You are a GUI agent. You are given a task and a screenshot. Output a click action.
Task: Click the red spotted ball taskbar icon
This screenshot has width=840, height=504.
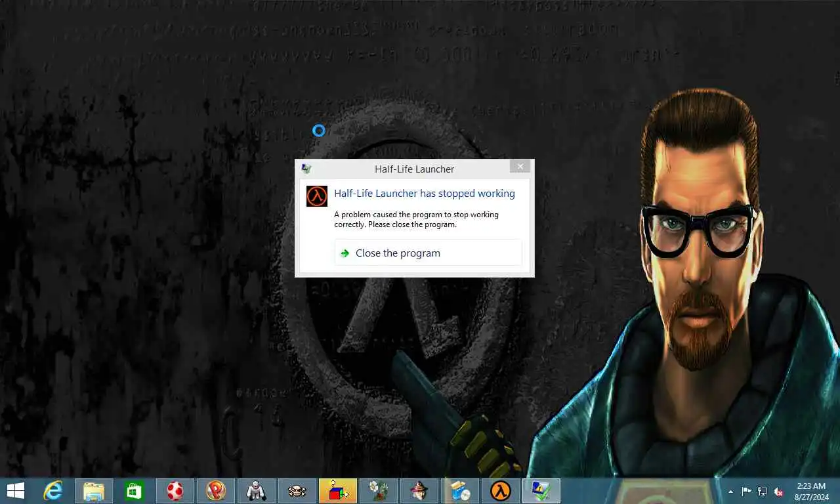point(175,490)
